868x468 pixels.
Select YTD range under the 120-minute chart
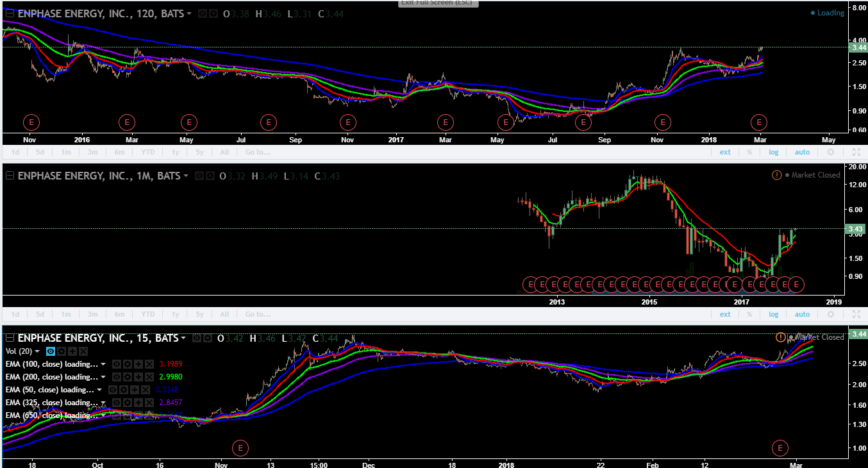[148, 152]
